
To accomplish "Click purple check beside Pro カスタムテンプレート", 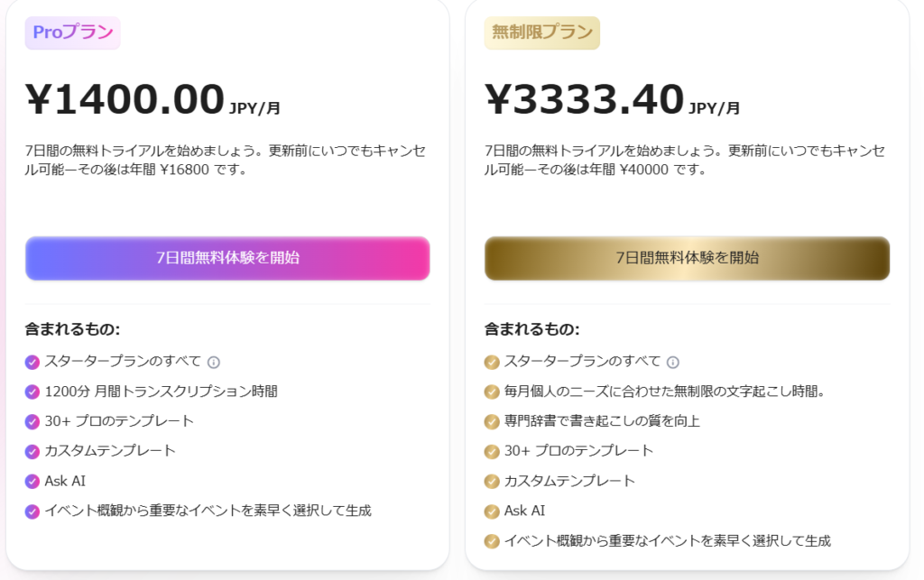I will pos(32,452).
